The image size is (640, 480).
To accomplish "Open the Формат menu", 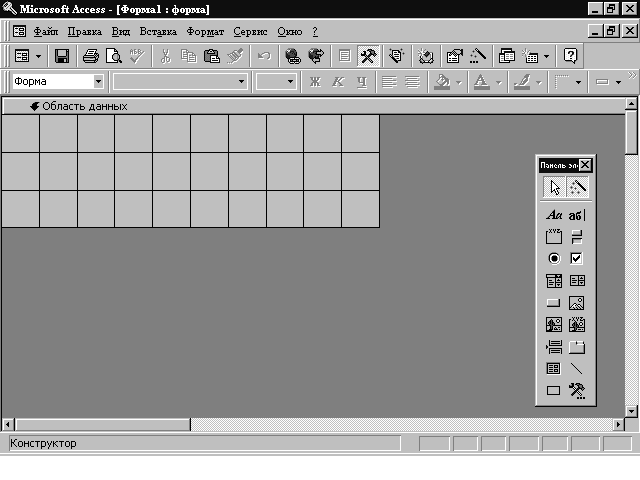I will 205,31.
